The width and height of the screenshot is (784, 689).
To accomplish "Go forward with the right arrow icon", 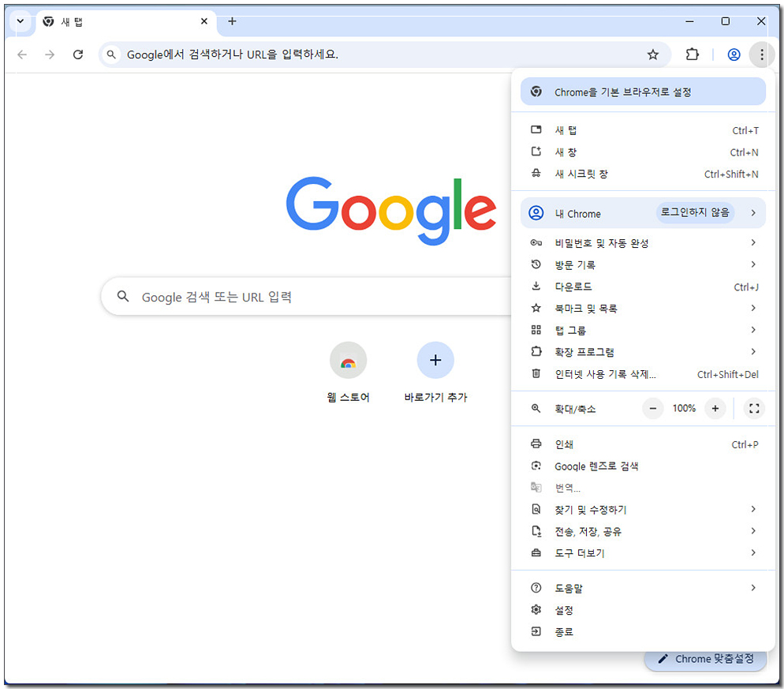I will [50, 54].
